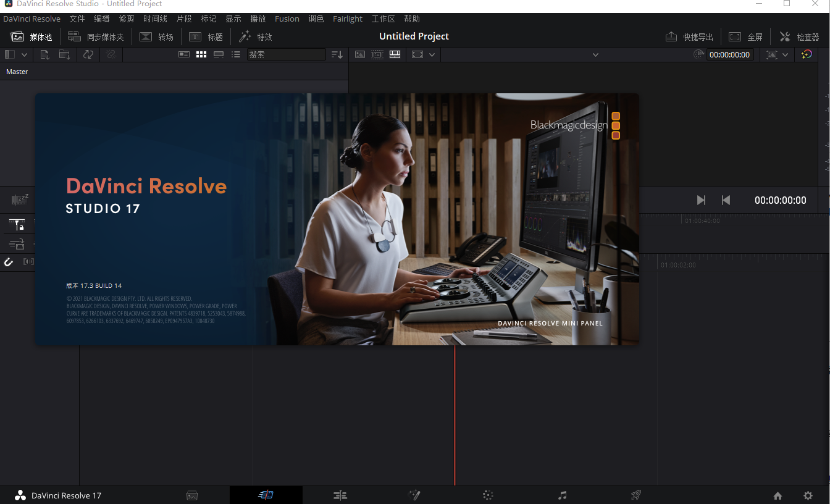Click the timeline resolution icon

772,54
